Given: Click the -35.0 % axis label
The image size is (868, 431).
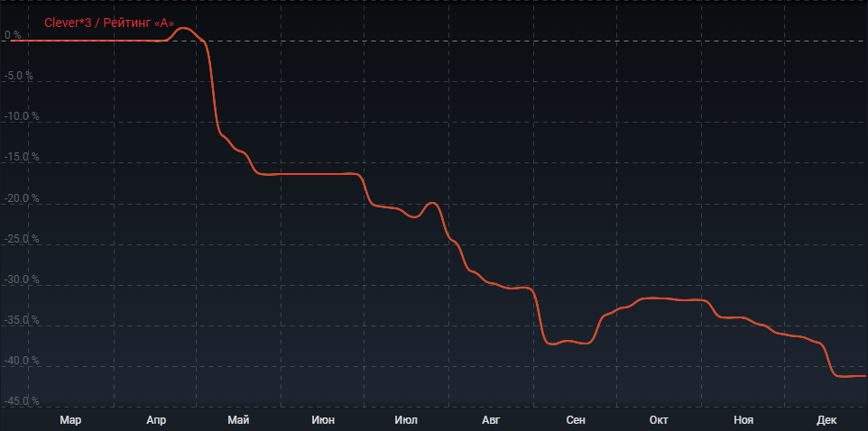Looking at the screenshot, I should 22,320.
